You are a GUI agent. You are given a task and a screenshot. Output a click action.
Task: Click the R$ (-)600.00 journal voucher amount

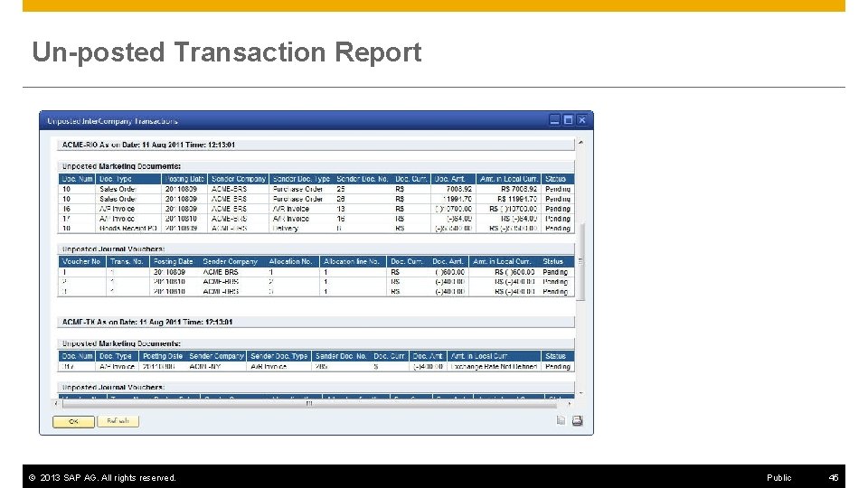pos(514,272)
